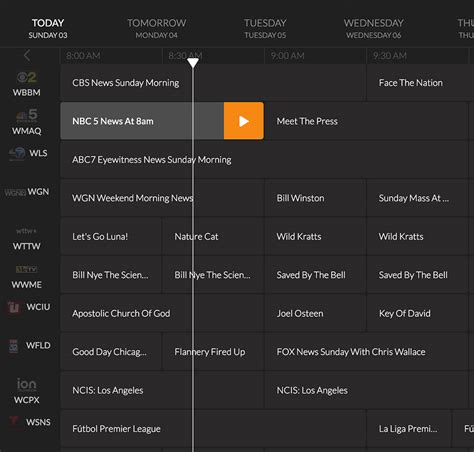This screenshot has height=452, width=474.
Task: Go back with the left chevron arrow
Action: pos(27,55)
